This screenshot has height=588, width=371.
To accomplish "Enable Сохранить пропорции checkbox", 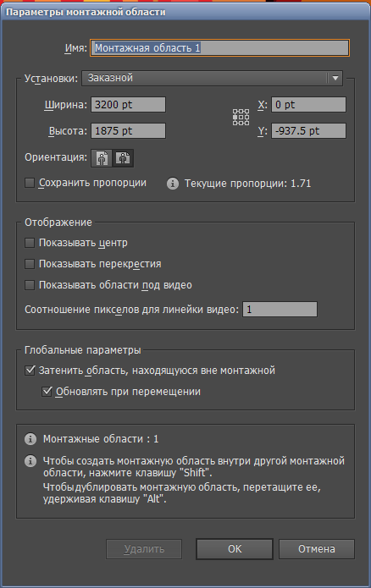I will pyautogui.click(x=30, y=183).
